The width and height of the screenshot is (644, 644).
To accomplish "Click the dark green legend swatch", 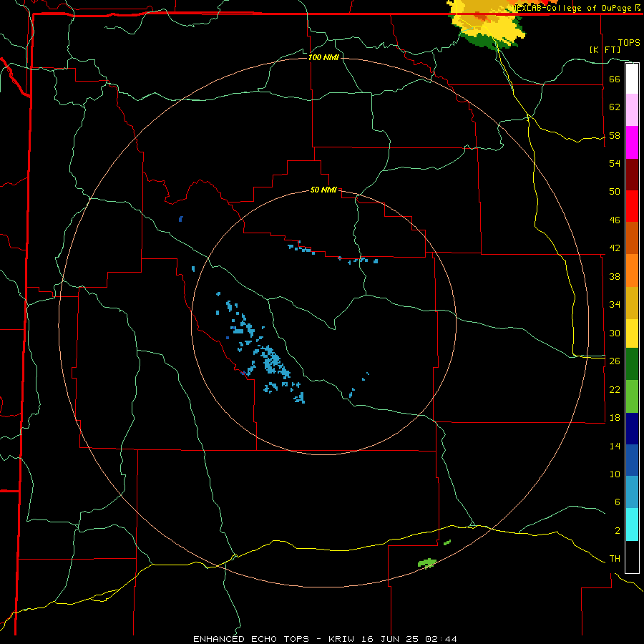I will click(632, 364).
